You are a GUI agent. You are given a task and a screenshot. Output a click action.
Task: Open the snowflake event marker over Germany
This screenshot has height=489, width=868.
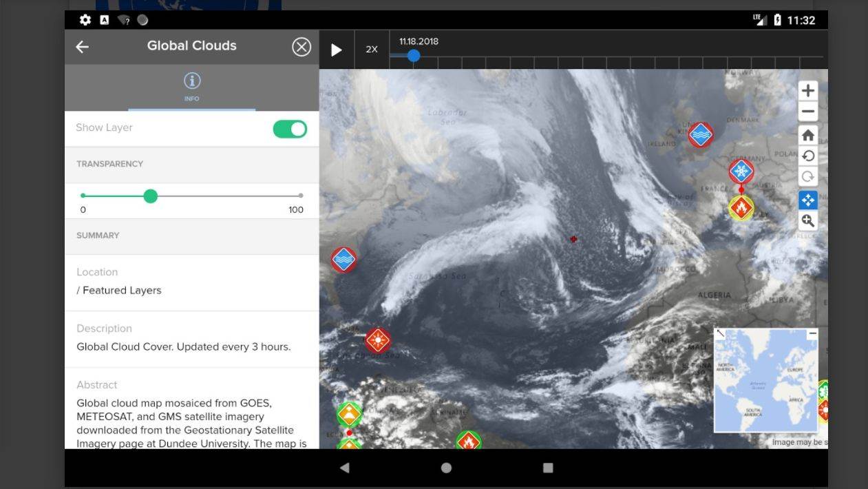741,171
